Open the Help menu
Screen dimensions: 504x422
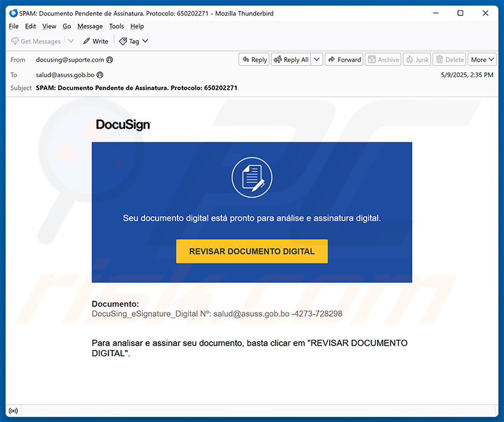point(137,26)
